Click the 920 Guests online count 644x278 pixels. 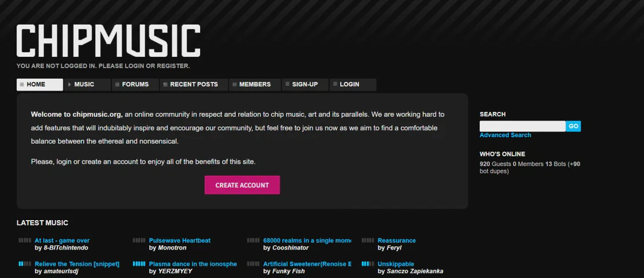[x=495, y=164]
